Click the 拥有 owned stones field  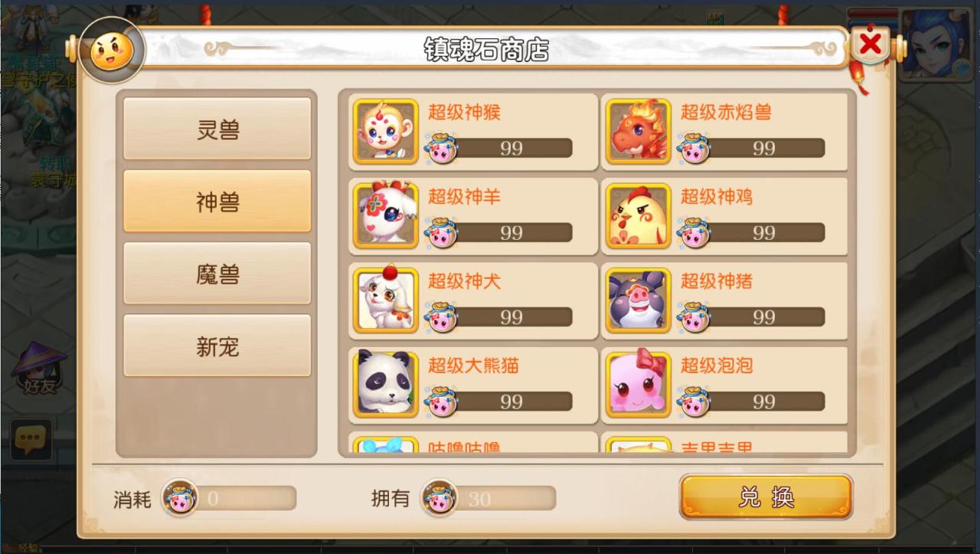[x=489, y=498]
